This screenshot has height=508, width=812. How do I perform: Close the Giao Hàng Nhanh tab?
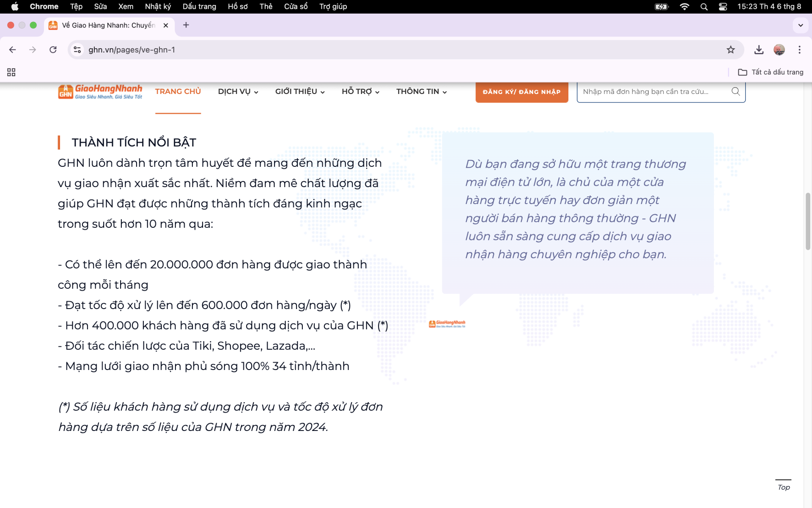click(166, 25)
